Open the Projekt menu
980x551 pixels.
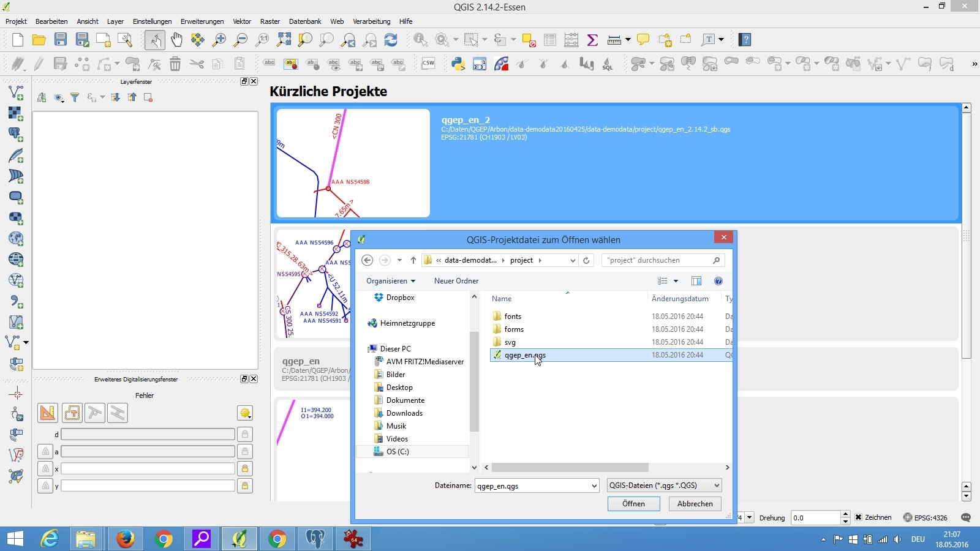point(16,21)
